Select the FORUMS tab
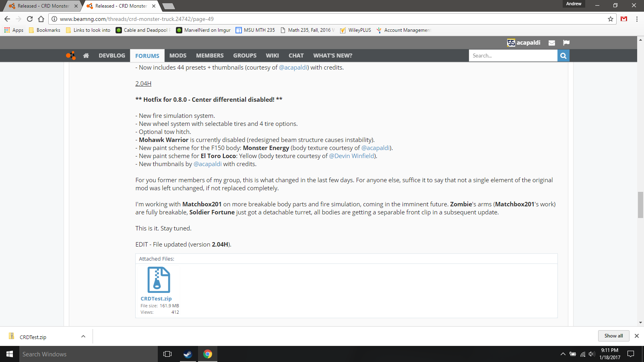644x362 pixels. 147,56
